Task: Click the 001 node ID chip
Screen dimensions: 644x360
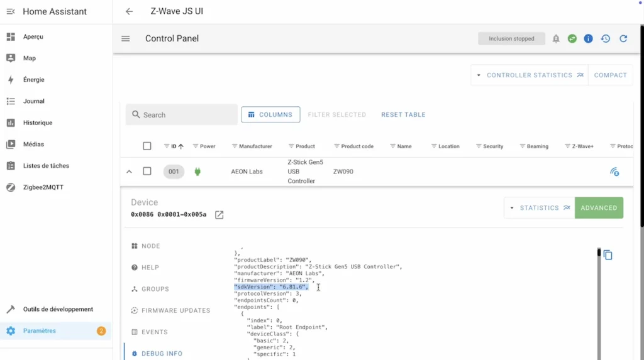Action: click(174, 172)
